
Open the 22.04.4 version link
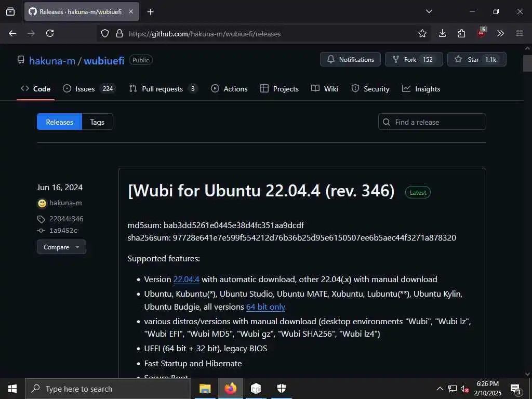187,279
